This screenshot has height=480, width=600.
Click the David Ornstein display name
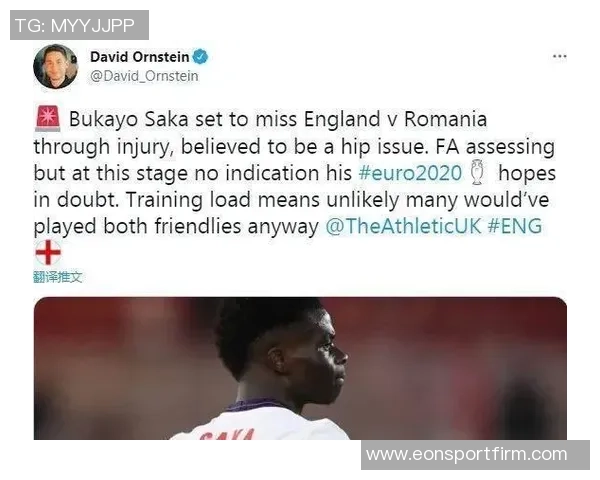140,57
